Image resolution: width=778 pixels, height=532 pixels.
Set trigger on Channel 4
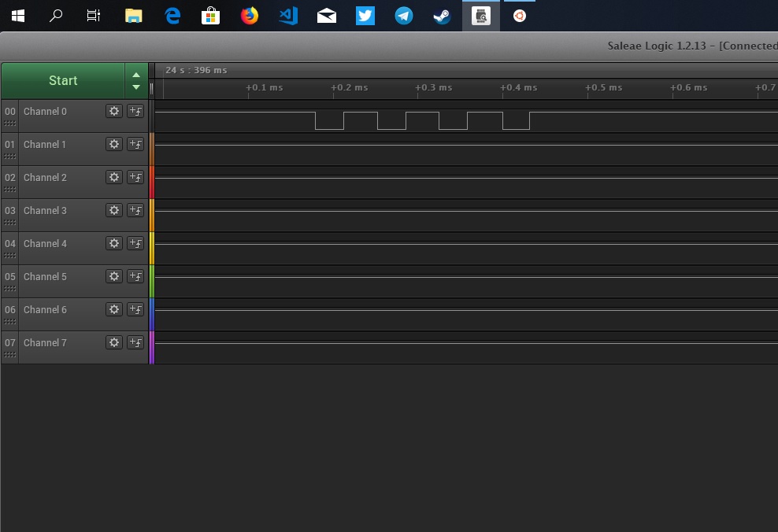[135, 243]
